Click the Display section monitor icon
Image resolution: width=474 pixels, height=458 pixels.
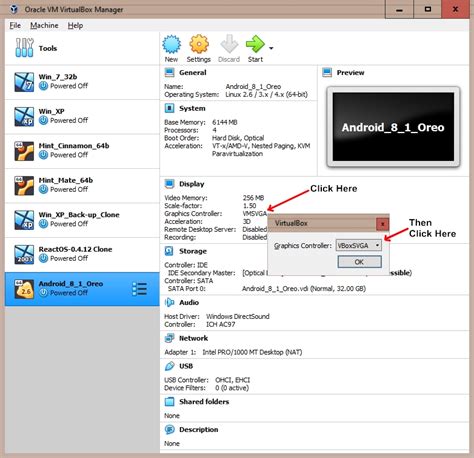point(170,184)
